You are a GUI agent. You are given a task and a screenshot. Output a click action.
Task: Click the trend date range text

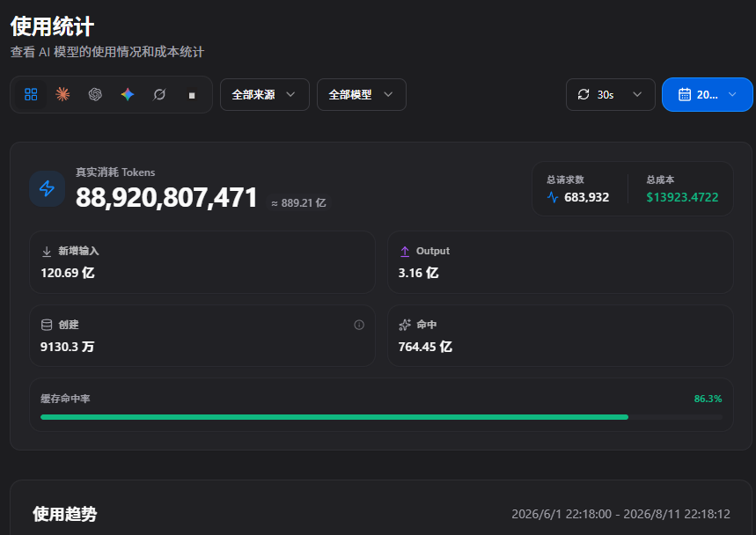(x=621, y=514)
